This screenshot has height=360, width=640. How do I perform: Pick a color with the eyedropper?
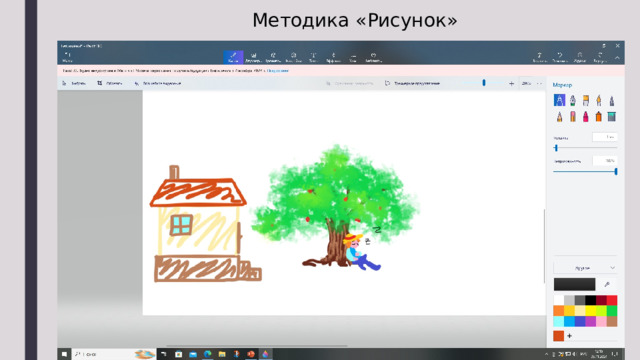pos(607,284)
